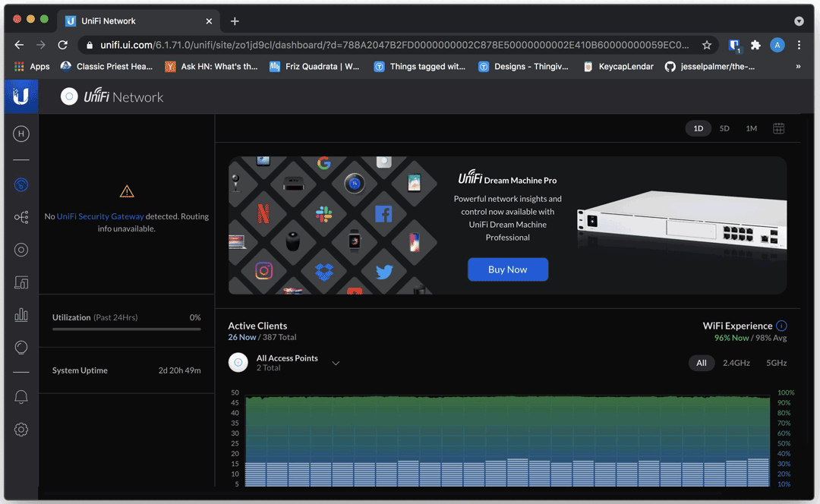Open the KeycapLendar bookmark
The width and height of the screenshot is (820, 504).
[x=618, y=66]
